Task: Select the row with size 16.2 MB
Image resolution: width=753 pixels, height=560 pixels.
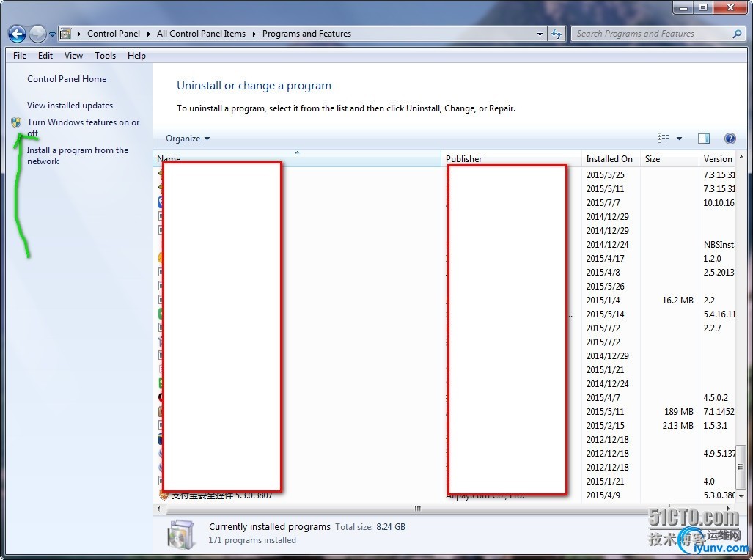Action: click(x=444, y=301)
